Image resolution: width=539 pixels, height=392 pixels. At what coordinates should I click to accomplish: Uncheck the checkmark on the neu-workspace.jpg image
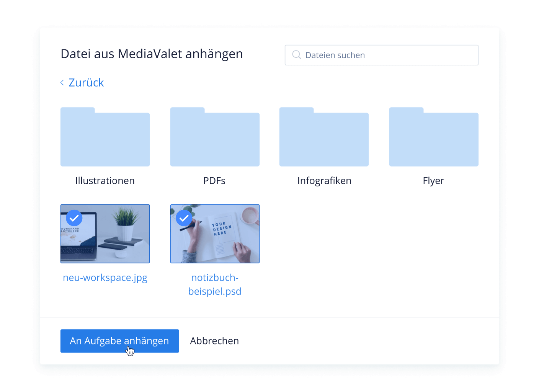(x=74, y=218)
